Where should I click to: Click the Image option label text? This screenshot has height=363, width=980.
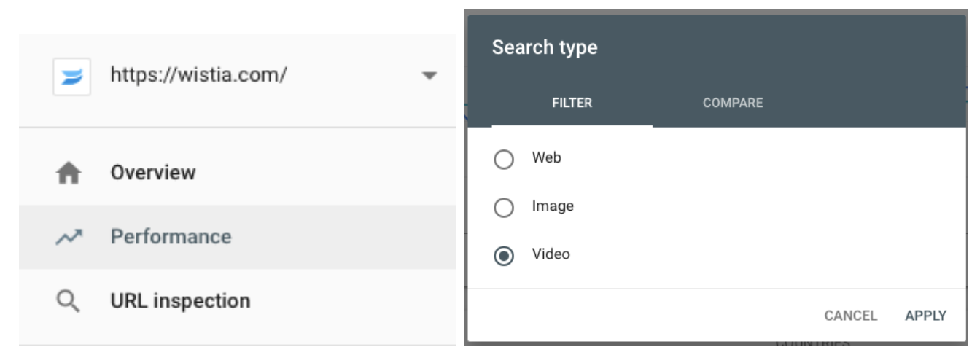[x=553, y=206]
